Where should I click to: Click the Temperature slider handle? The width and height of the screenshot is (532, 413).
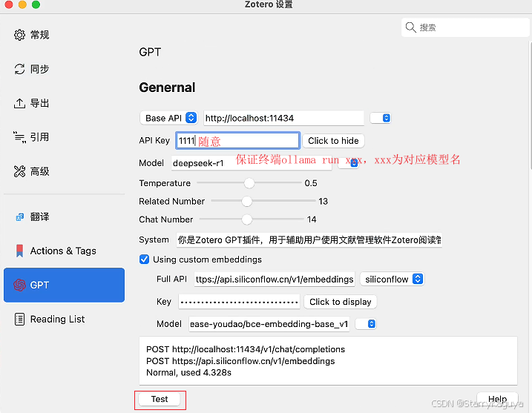point(249,182)
